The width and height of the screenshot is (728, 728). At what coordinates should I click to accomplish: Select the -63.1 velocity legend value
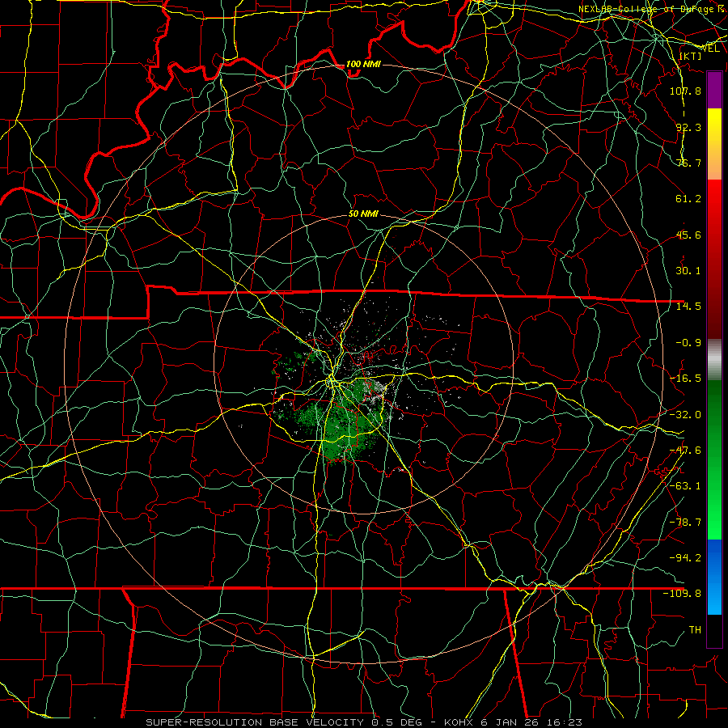(x=685, y=486)
